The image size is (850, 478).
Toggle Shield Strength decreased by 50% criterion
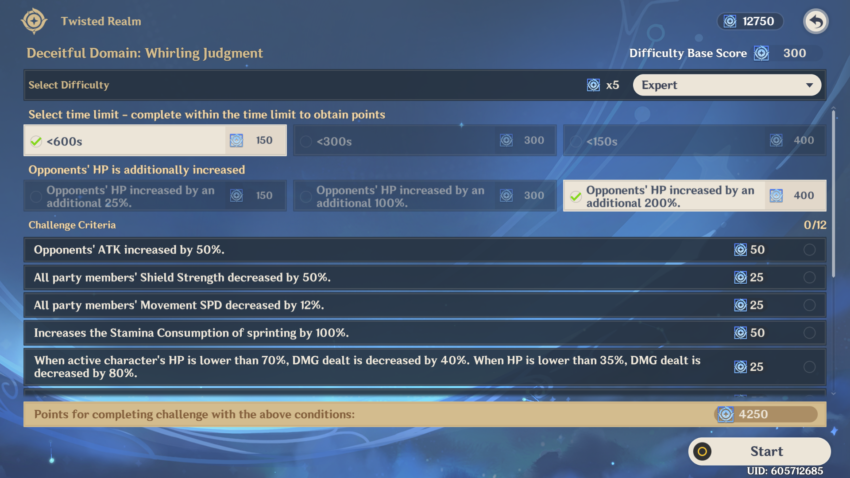809,277
